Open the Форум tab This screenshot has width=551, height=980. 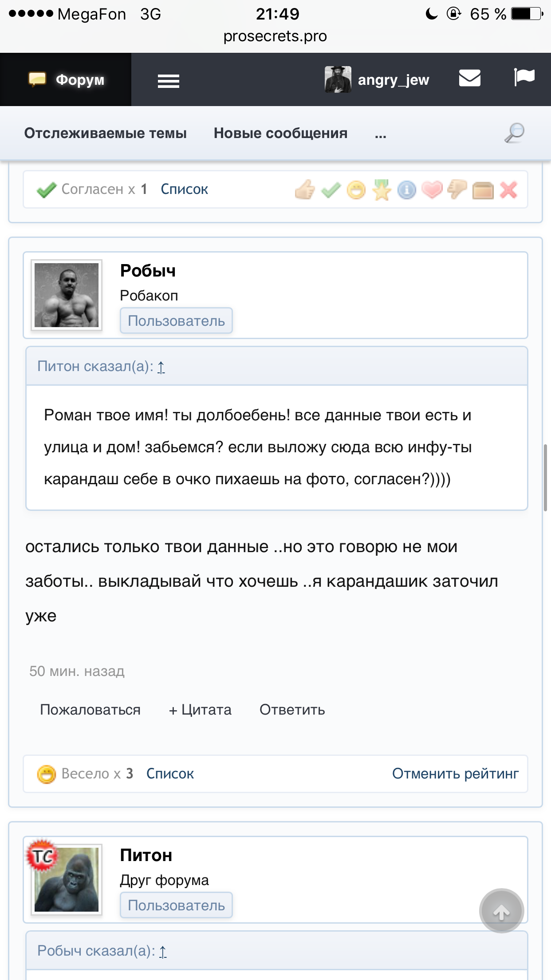click(x=66, y=80)
